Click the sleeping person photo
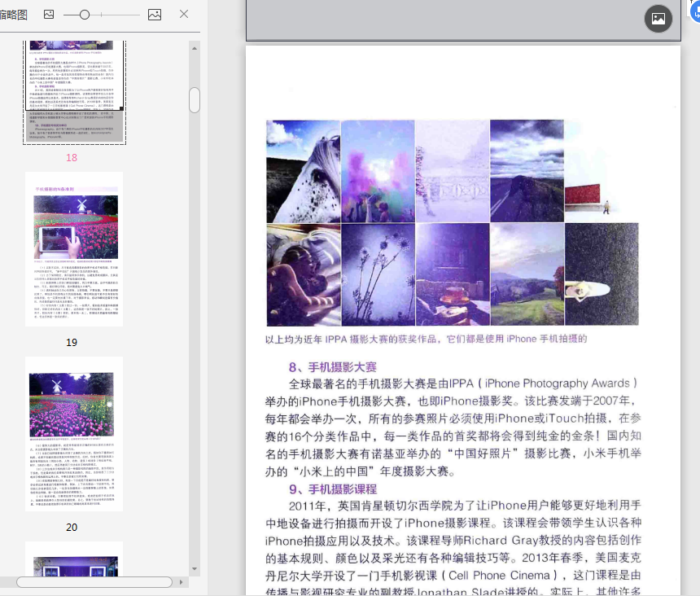Screen dimensions: 700x596 [x=304, y=274]
